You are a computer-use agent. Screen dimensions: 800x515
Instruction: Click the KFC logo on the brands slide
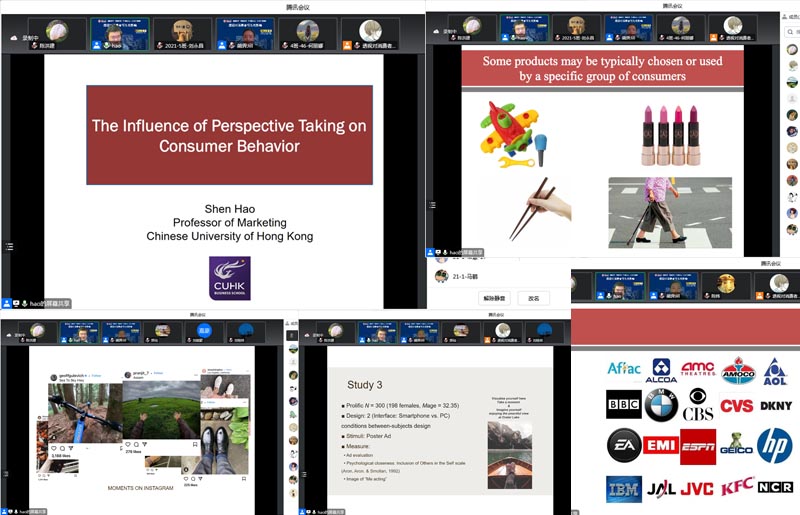point(736,489)
